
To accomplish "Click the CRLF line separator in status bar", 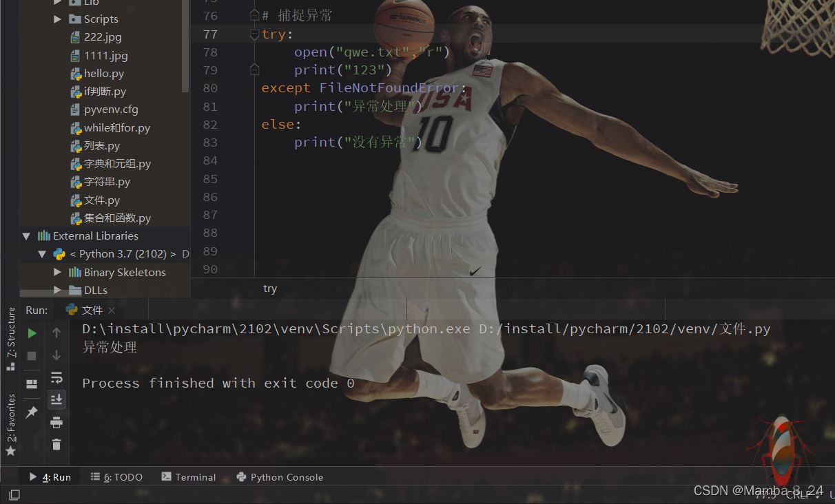I will (798, 494).
